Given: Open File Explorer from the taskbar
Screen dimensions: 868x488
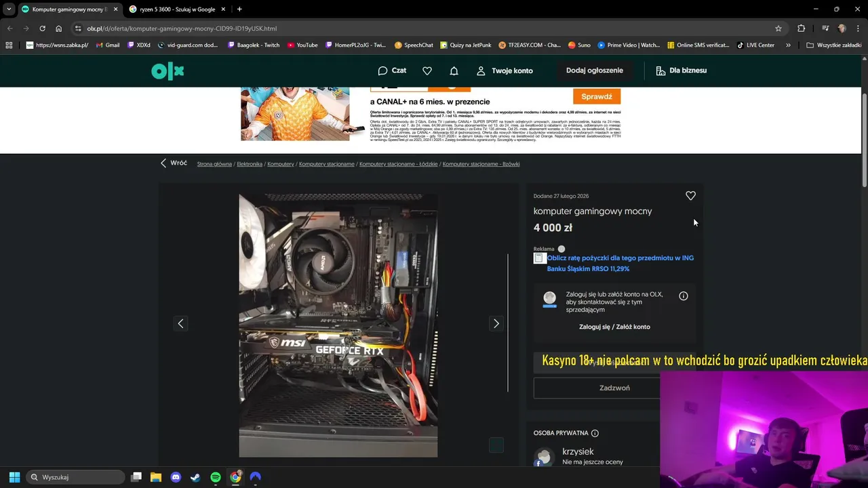Looking at the screenshot, I should [156, 477].
